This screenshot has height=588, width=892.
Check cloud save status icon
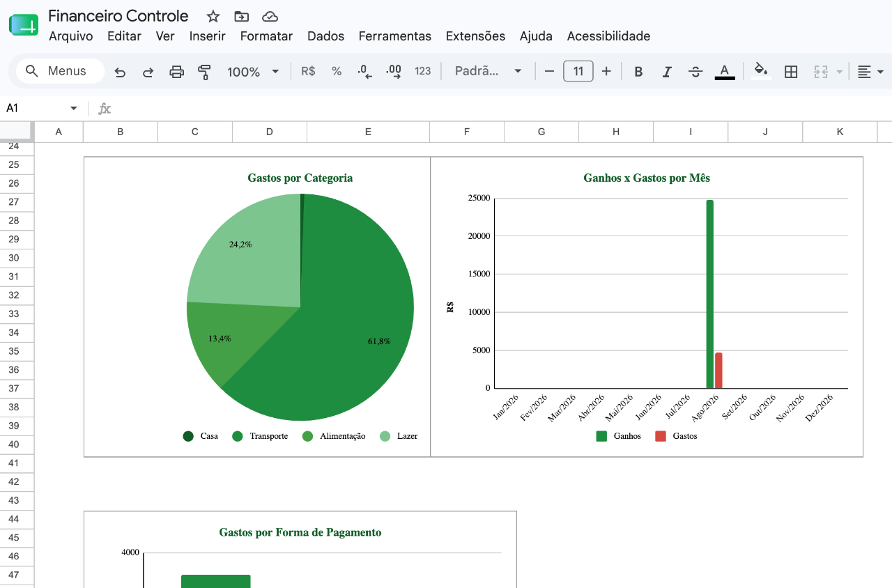pos(270,16)
